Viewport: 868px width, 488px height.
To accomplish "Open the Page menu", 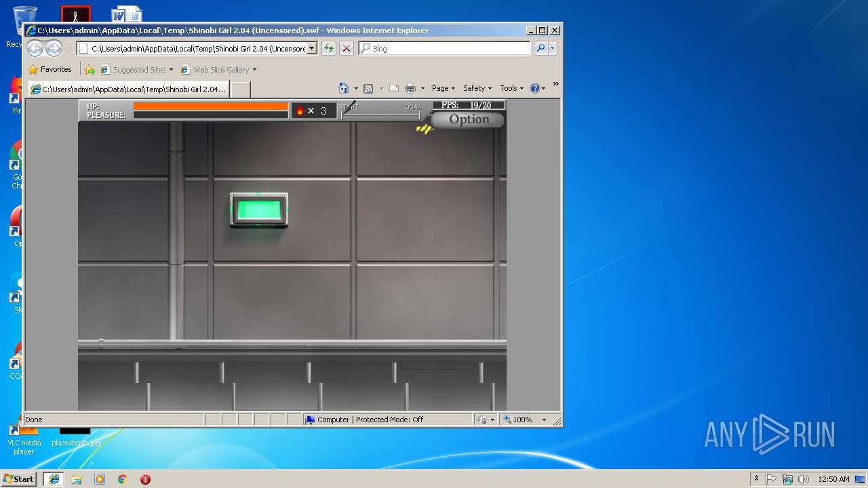I will pos(443,88).
